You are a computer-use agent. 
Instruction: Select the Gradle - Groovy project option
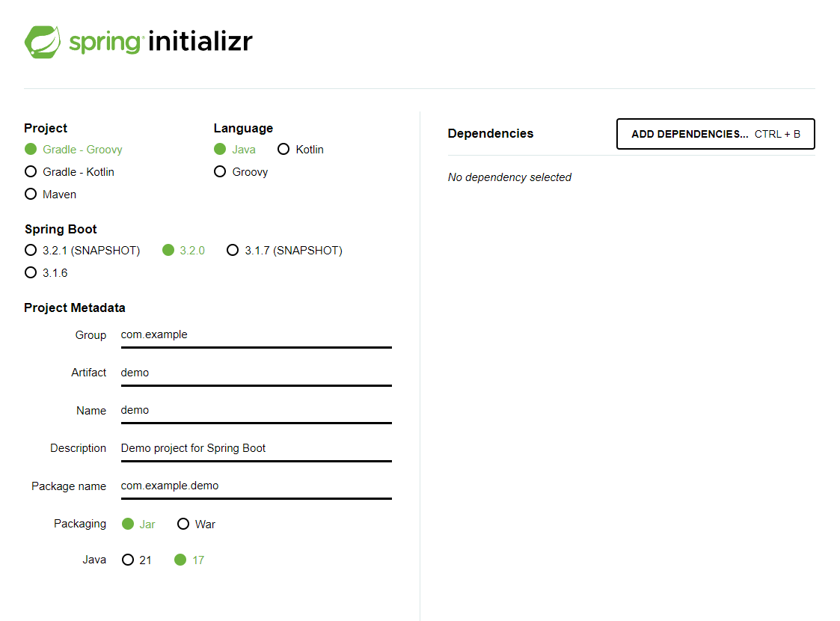click(x=73, y=150)
